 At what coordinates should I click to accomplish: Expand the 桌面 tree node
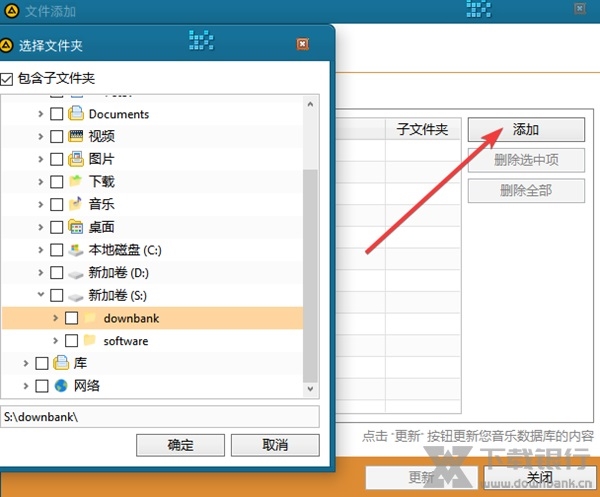coord(41,227)
